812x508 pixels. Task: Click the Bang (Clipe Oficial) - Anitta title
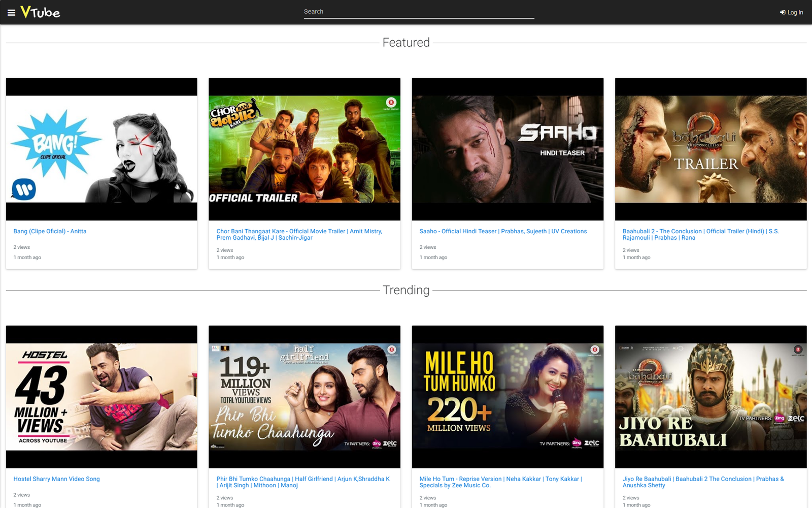(x=50, y=231)
